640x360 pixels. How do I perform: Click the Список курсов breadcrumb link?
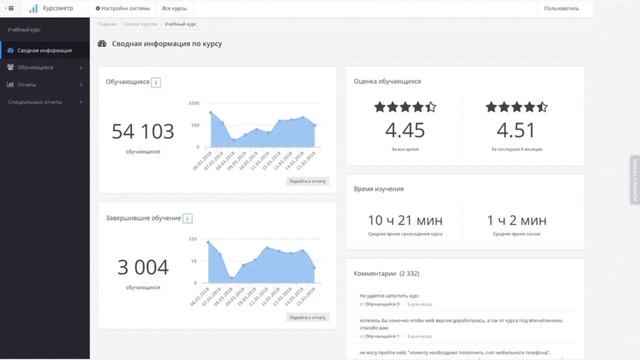pyautogui.click(x=140, y=24)
